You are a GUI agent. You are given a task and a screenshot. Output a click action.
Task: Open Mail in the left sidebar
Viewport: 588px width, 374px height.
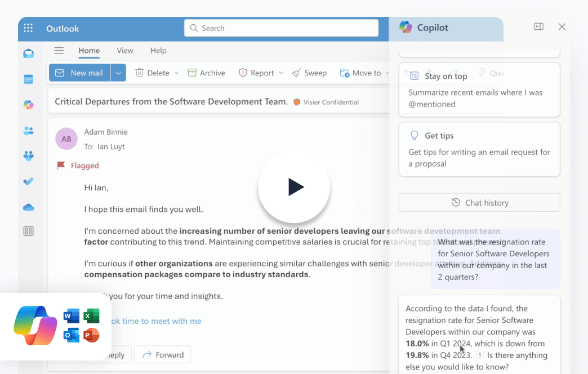coord(28,54)
